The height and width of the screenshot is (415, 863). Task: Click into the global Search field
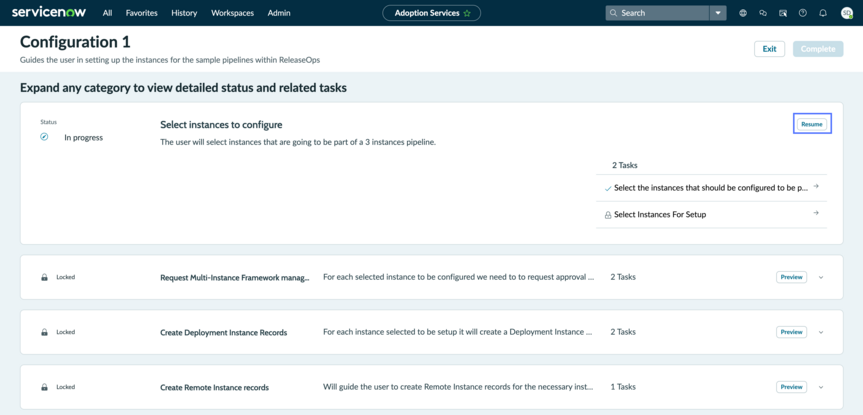(x=658, y=13)
